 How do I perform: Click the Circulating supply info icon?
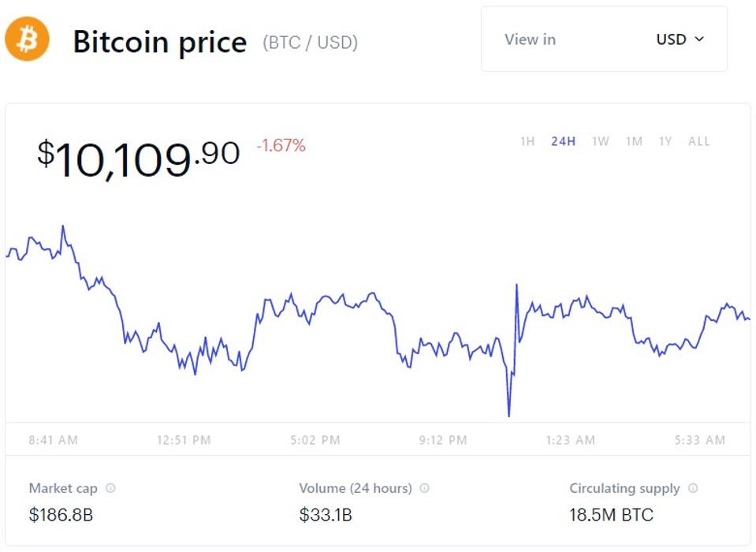(691, 488)
